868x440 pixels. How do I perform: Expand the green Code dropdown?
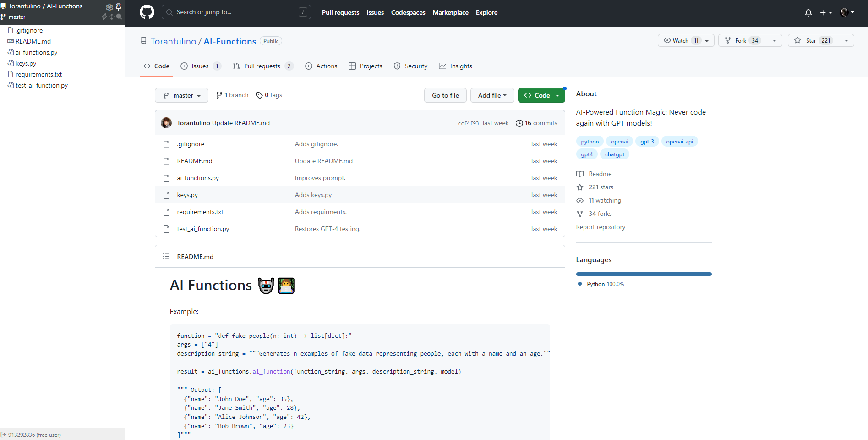(541, 95)
